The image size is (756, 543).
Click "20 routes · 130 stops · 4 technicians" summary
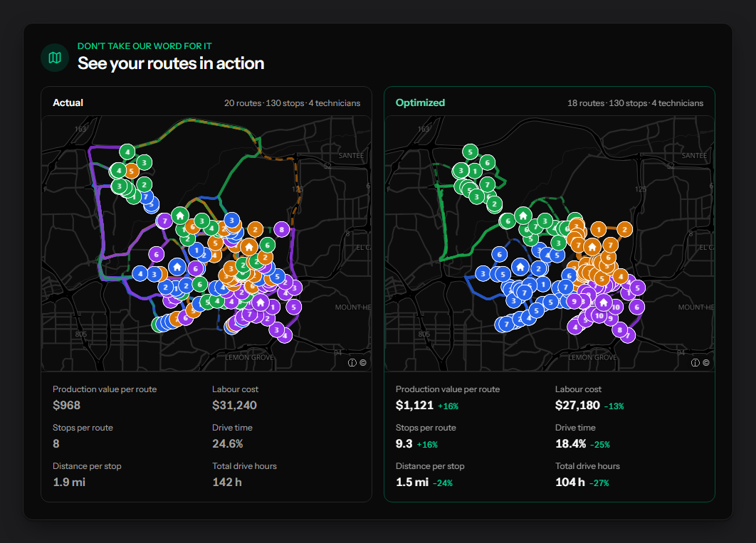[x=292, y=103]
